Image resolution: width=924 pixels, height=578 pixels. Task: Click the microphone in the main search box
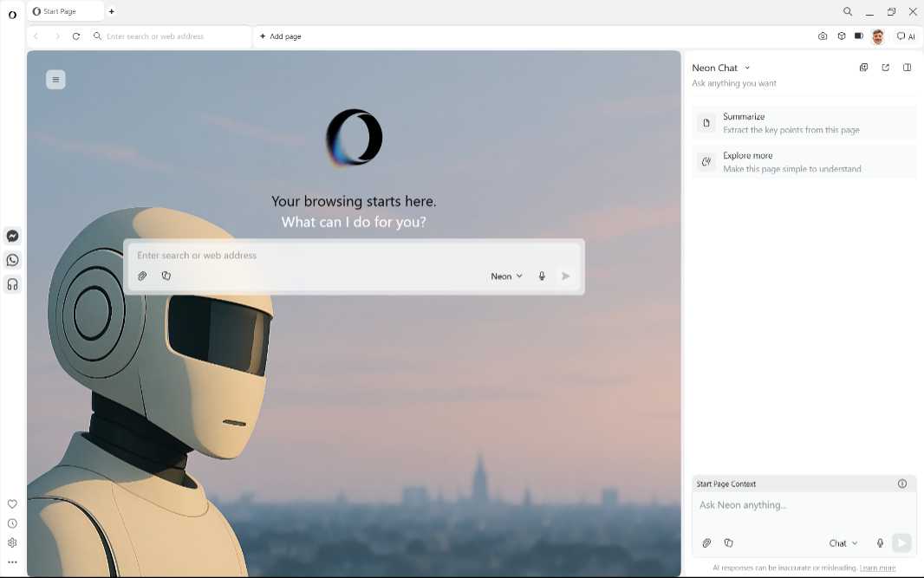tap(542, 276)
